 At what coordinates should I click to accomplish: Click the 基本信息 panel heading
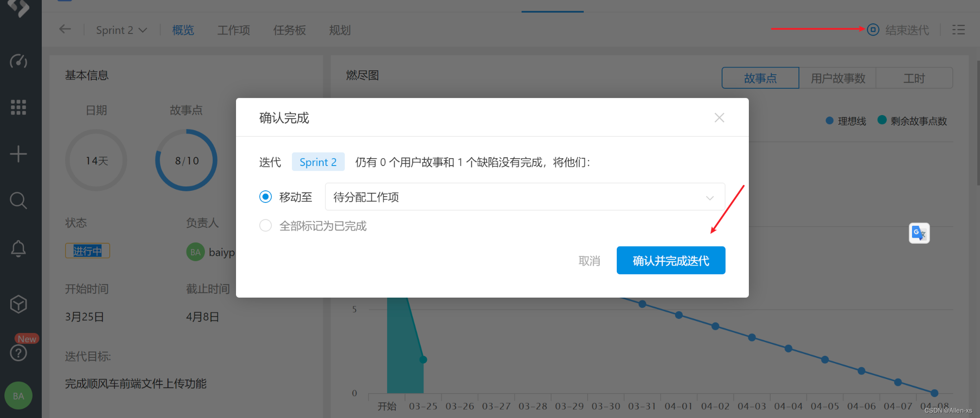tap(87, 75)
